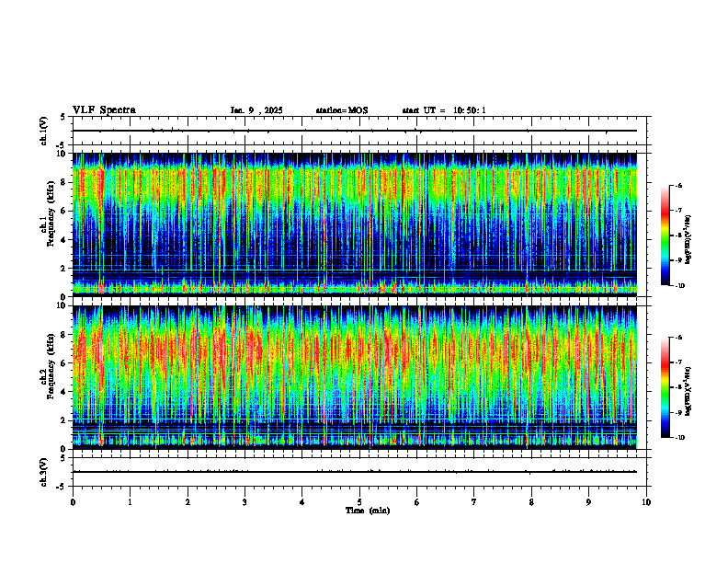The image size is (728, 563).
Task: Click the "VLF Spectra" title text
Action: [x=104, y=110]
